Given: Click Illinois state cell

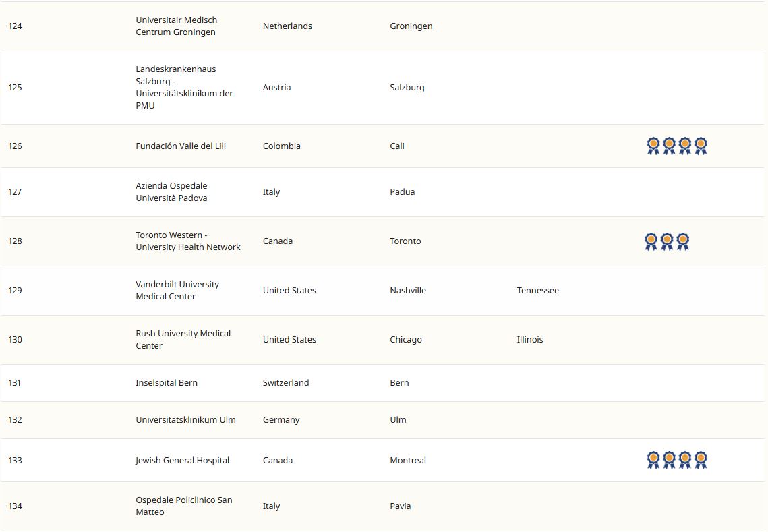Looking at the screenshot, I should (529, 340).
